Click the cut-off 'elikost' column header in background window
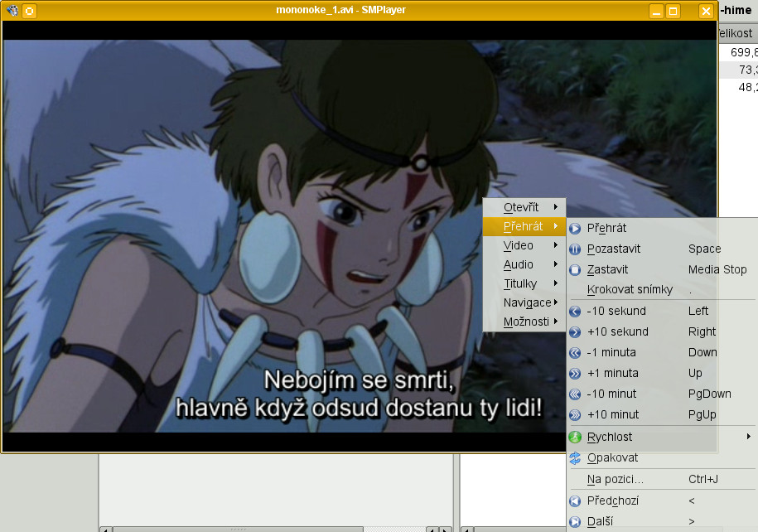758x532 pixels. pos(738,33)
